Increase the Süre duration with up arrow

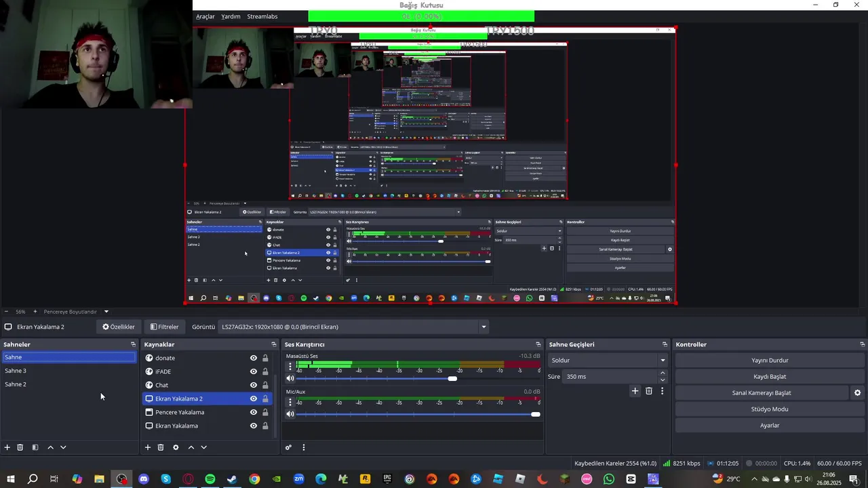point(663,373)
